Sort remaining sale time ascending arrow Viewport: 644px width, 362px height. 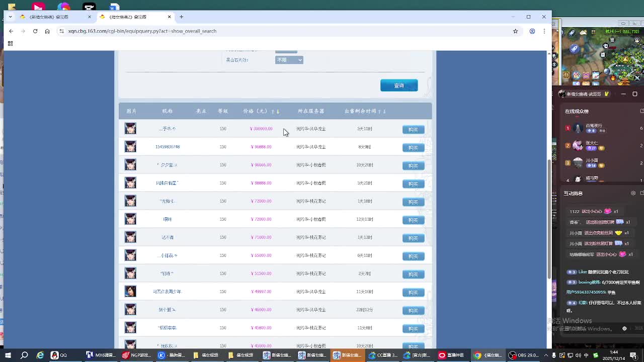point(379,111)
